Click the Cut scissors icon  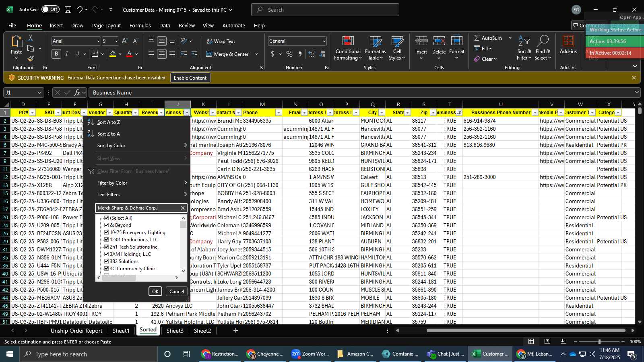(x=31, y=38)
